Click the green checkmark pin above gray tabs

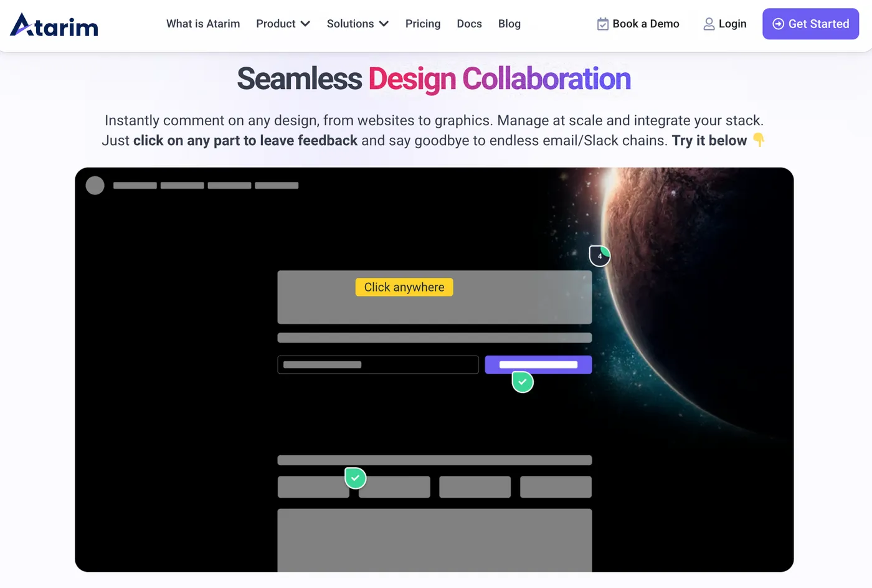click(x=355, y=478)
